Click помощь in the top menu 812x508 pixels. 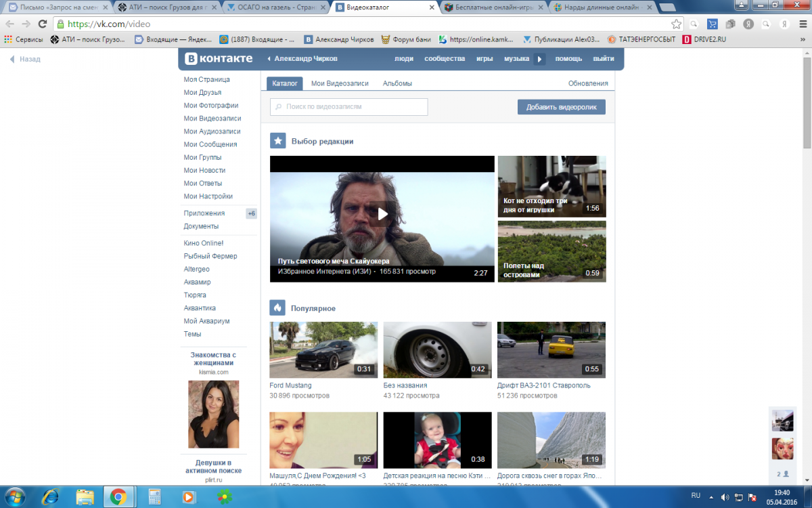pyautogui.click(x=568, y=59)
